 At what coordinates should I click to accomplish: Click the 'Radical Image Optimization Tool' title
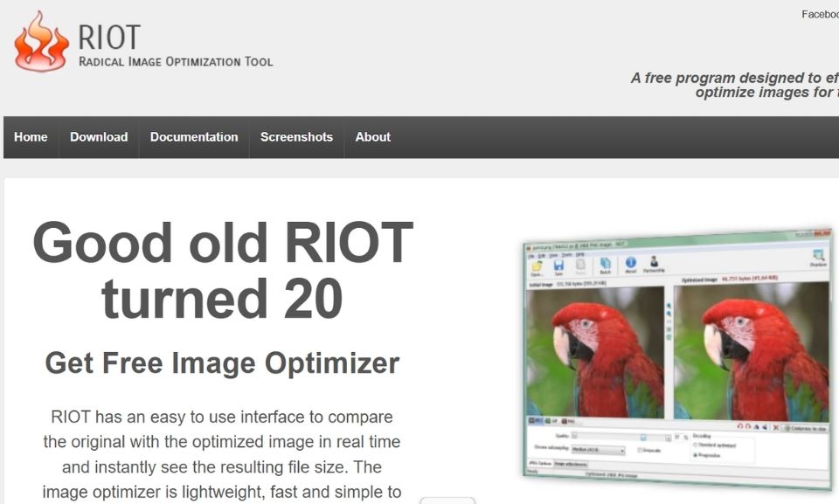click(176, 61)
